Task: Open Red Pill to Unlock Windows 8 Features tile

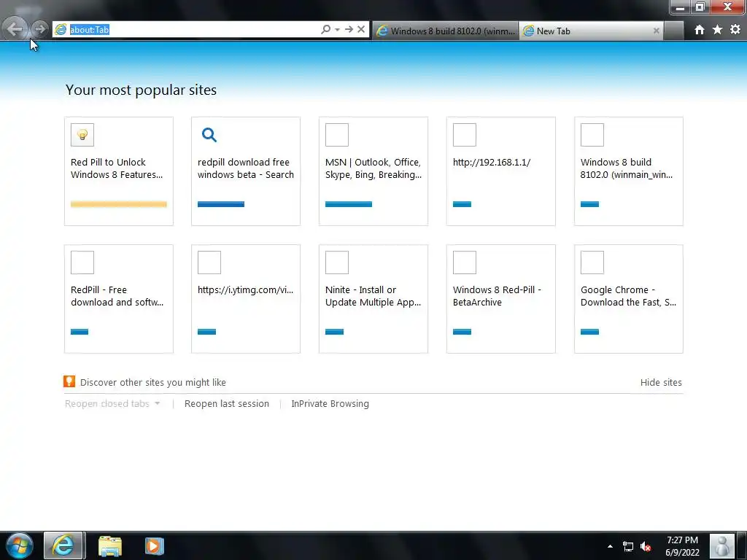Action: point(119,171)
